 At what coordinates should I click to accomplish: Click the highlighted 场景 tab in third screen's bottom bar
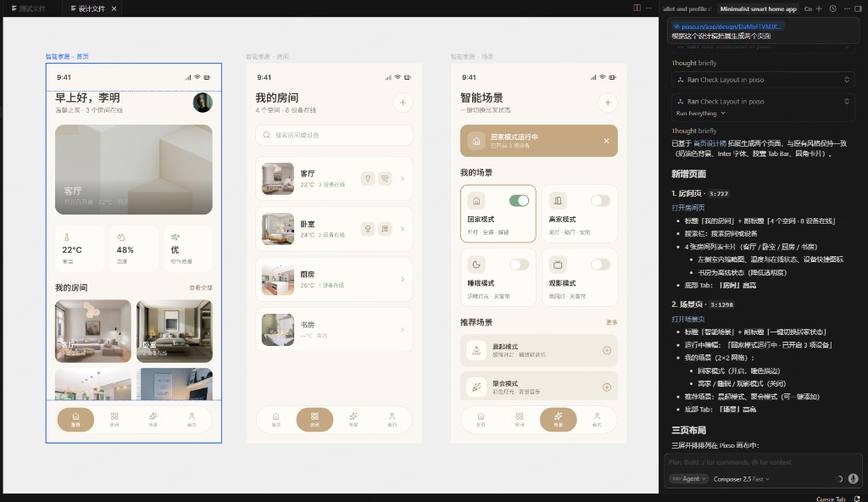pyautogui.click(x=558, y=420)
